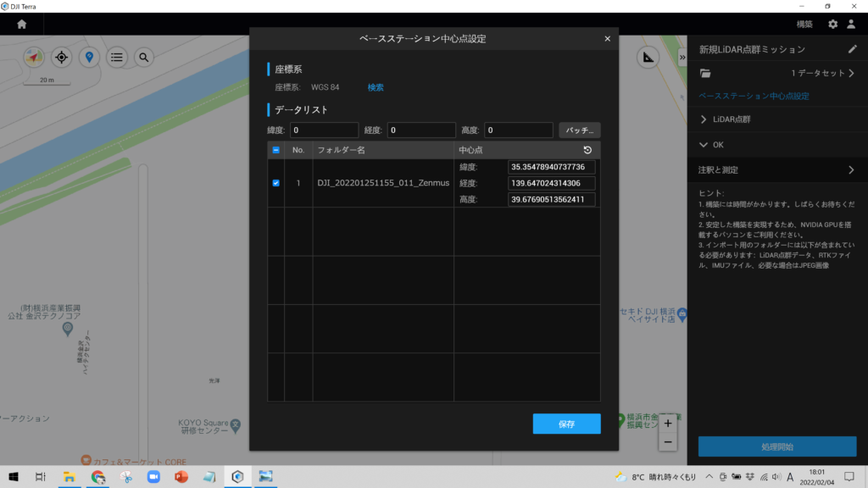
Task: Uncheck the DJI_202201251155_011_Zenmus row checkbox
Action: click(x=275, y=183)
